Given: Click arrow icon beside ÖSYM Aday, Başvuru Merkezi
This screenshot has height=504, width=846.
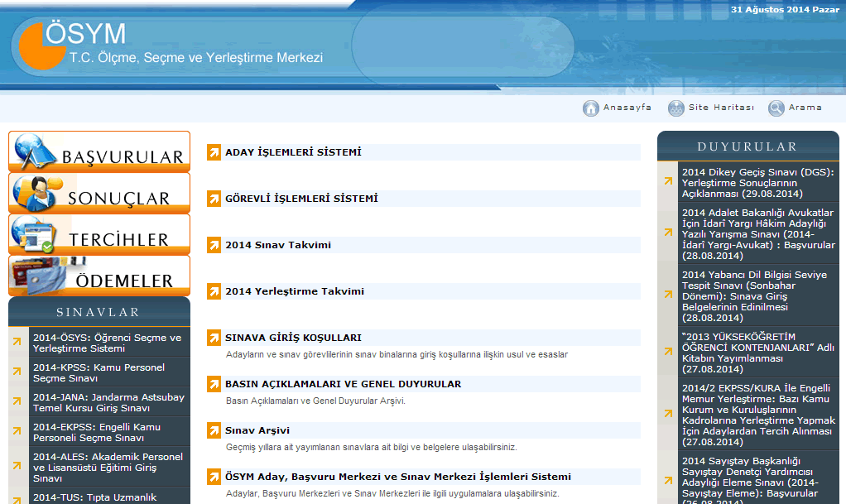Looking at the screenshot, I should (214, 477).
